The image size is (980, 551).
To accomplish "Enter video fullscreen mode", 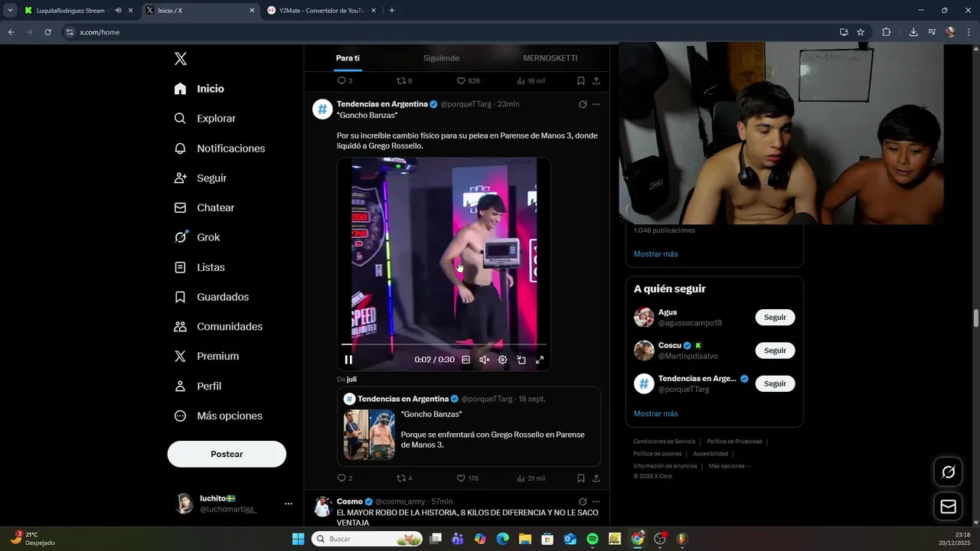I will (540, 360).
